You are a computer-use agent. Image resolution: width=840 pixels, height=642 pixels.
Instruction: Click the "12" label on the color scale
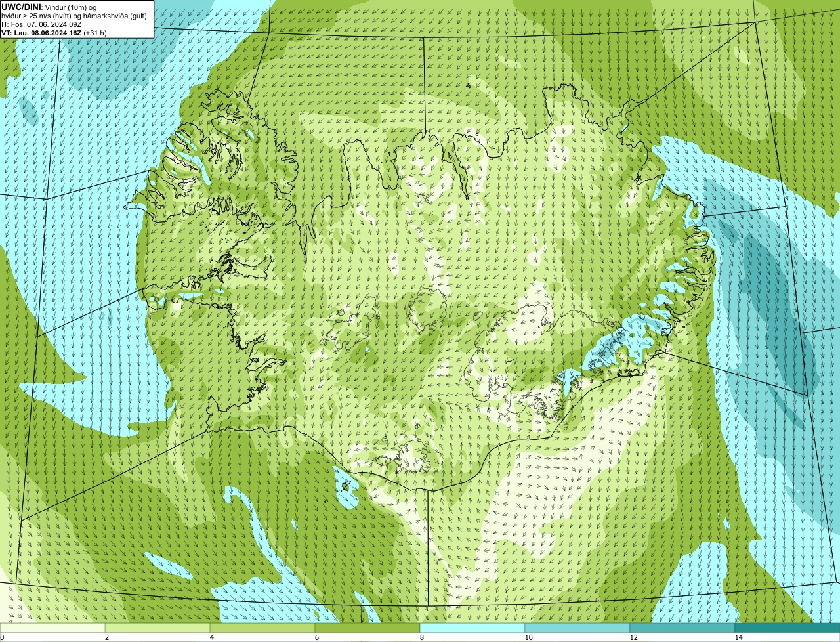[x=633, y=637]
